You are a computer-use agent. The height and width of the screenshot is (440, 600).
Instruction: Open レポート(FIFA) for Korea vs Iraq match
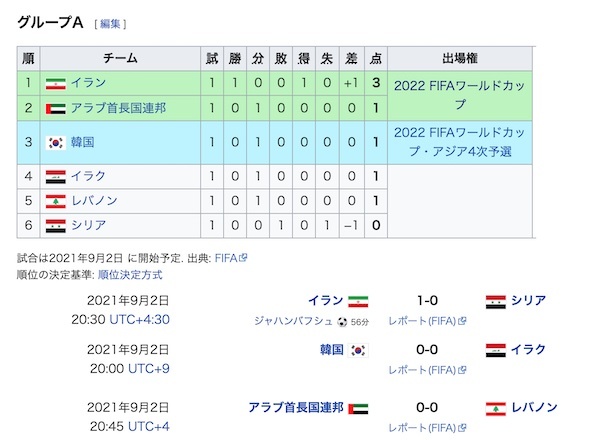(422, 371)
